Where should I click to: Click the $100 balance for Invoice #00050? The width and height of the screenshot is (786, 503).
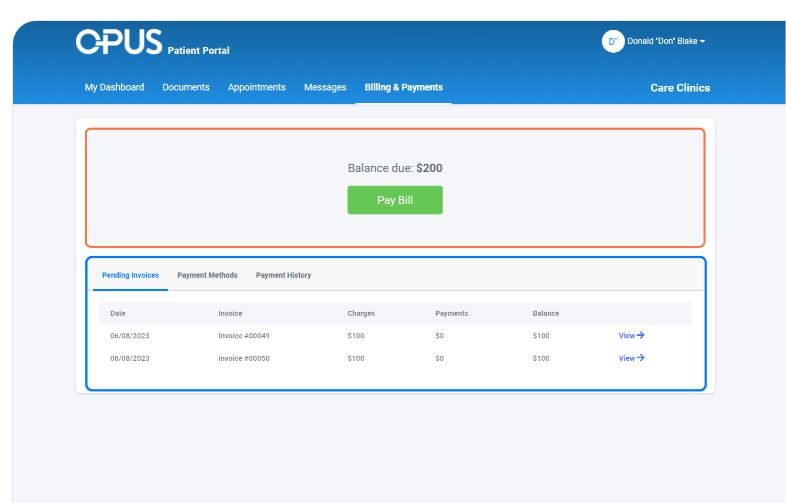(541, 358)
